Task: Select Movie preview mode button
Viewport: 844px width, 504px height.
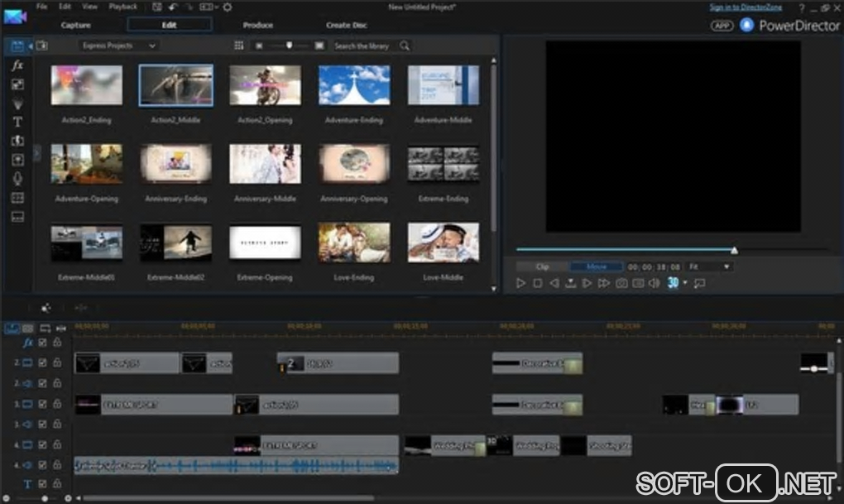Action: coord(597,266)
